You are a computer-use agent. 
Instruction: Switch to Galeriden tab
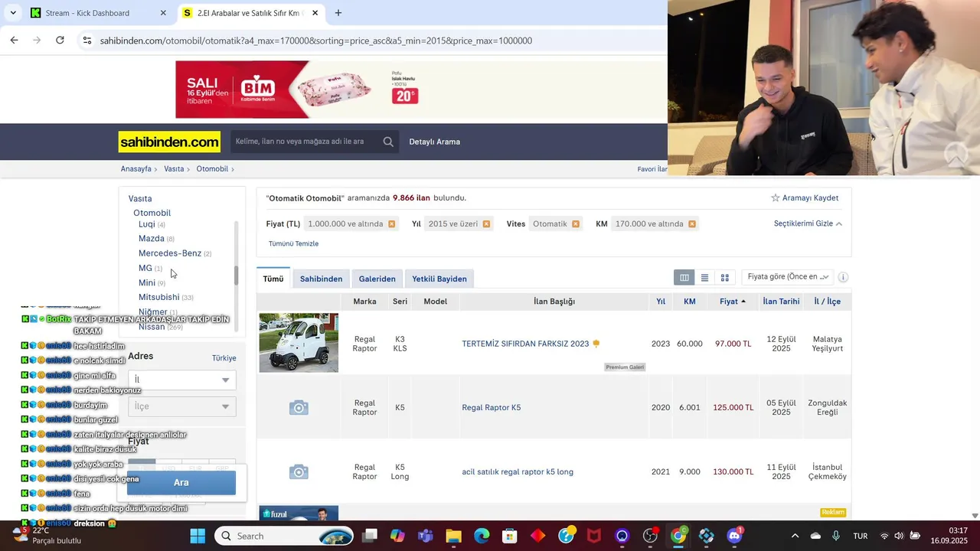(x=377, y=279)
